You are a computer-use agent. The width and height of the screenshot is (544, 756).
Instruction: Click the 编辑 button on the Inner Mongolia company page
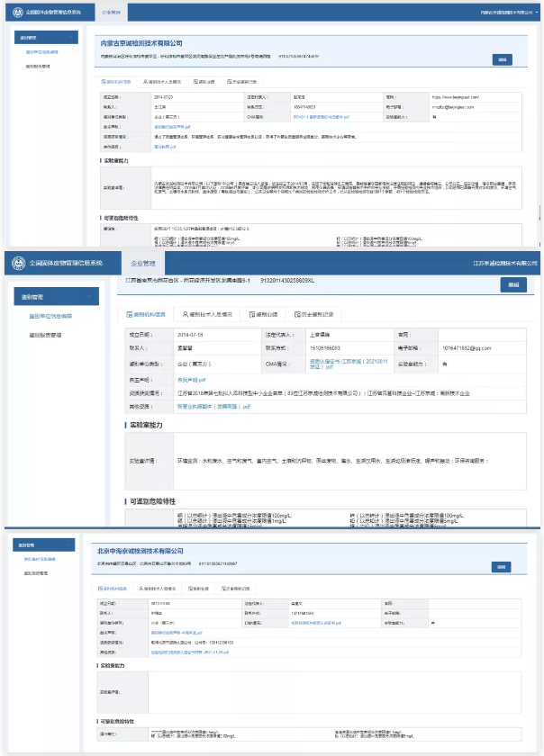tap(503, 59)
